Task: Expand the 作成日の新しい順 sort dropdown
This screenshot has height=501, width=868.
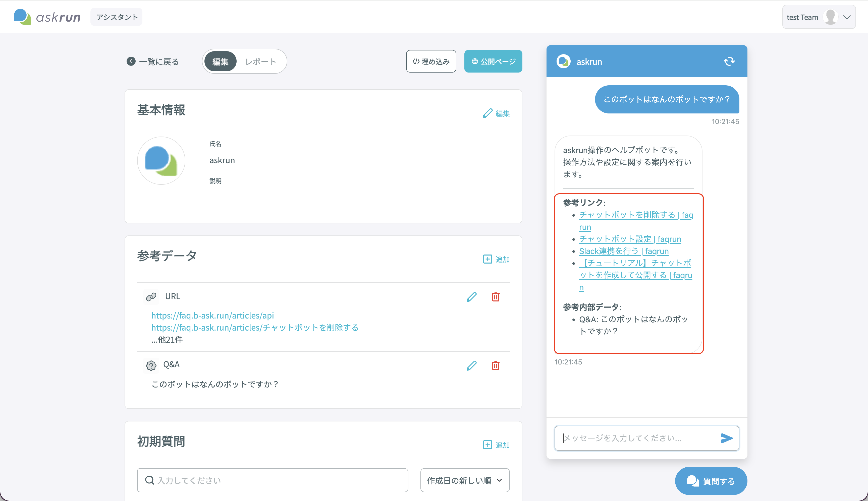Action: [x=465, y=480]
